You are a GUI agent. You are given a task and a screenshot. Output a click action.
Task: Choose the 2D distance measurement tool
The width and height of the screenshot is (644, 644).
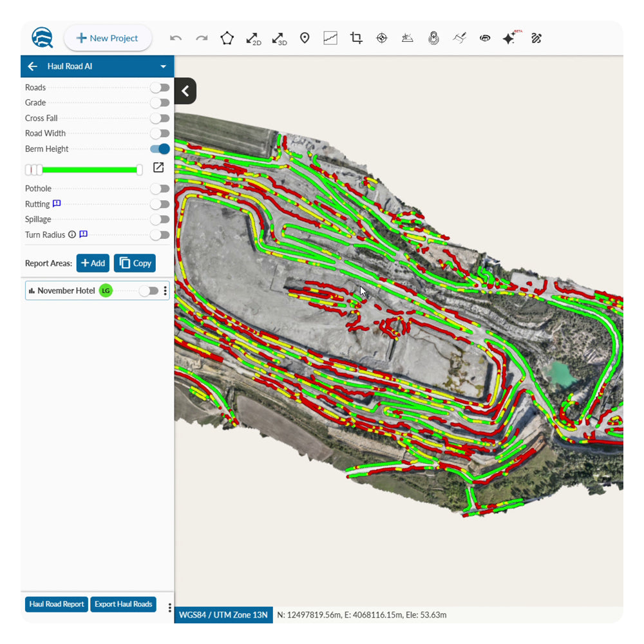[253, 38]
